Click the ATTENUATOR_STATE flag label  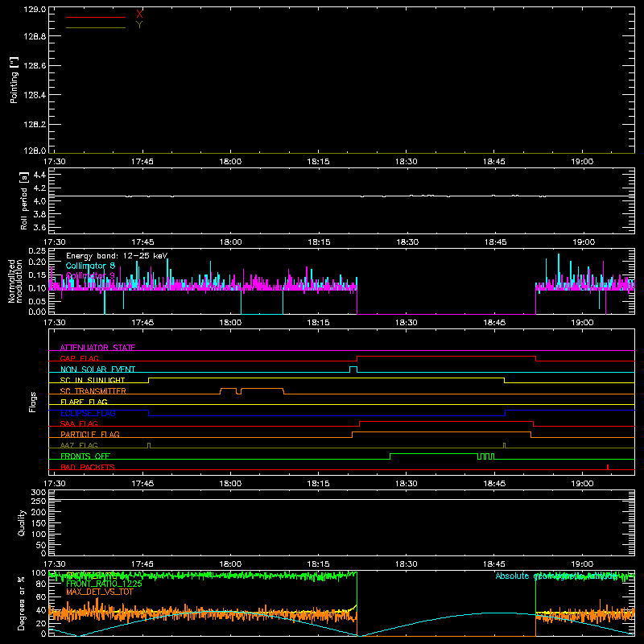97,348
